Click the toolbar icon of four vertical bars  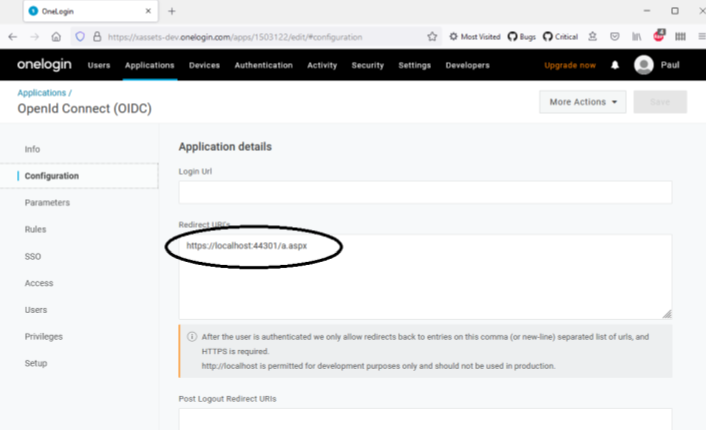tap(680, 37)
